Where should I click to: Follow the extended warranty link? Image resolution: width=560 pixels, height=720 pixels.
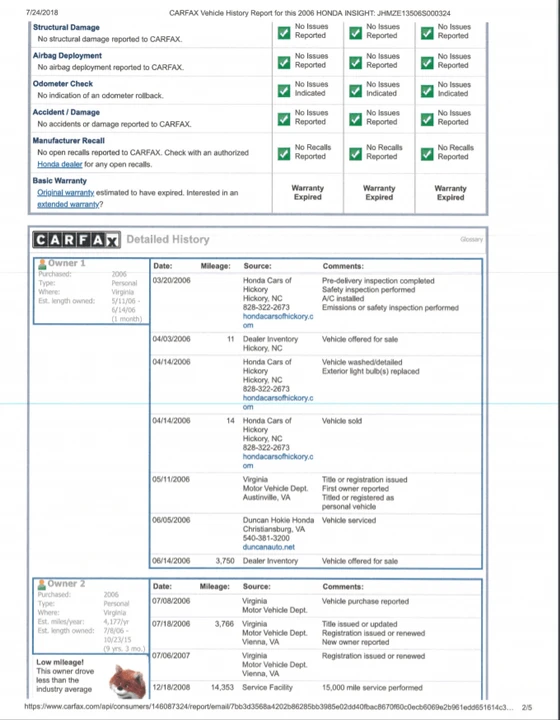pyautogui.click(x=68, y=204)
